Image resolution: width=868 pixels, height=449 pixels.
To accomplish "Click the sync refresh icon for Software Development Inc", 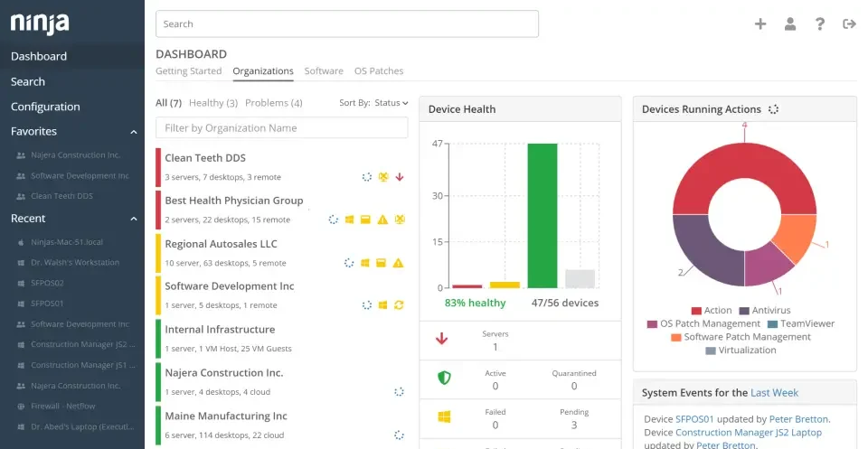I will click(399, 304).
